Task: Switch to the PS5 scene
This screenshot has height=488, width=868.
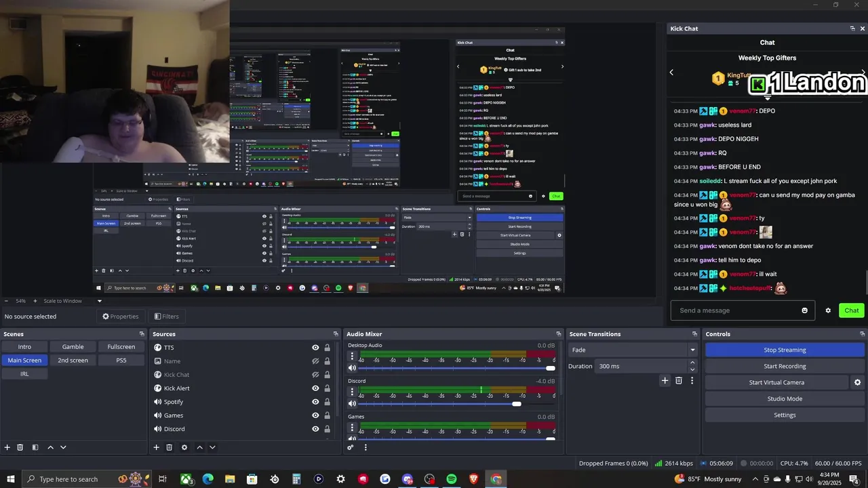Action: pos(121,361)
